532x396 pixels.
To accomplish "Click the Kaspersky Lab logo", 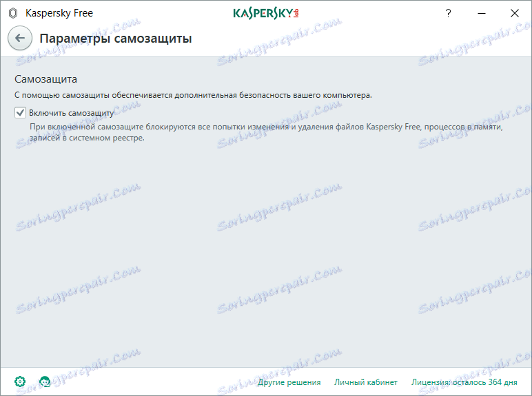I will (266, 13).
